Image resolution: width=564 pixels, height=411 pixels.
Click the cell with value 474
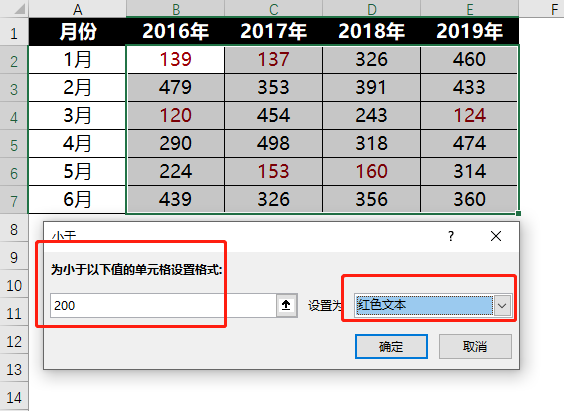470,144
